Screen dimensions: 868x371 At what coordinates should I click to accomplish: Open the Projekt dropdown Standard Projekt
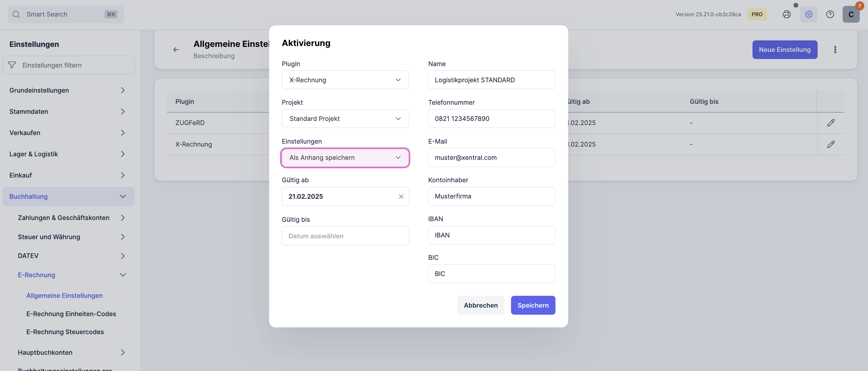(x=345, y=119)
